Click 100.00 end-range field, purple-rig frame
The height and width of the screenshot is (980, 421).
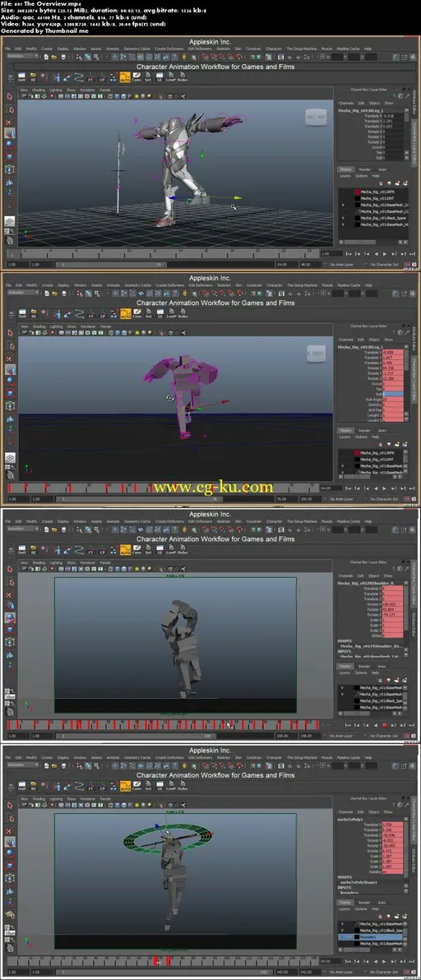308,499
